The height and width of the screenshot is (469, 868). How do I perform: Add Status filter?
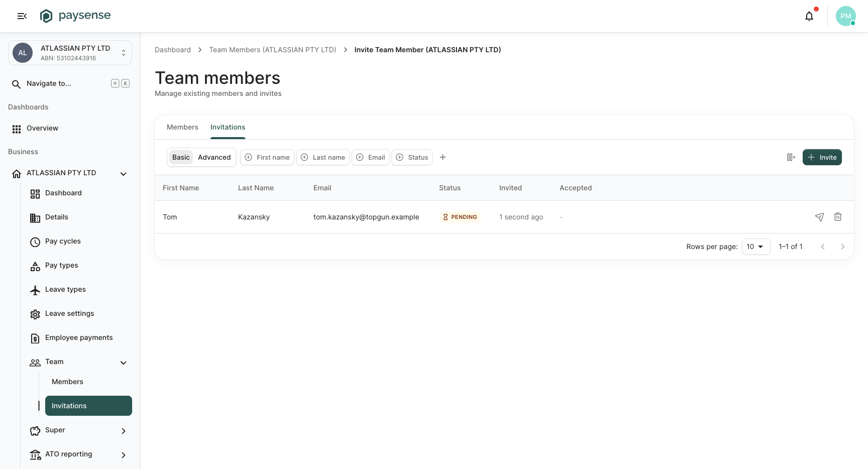[x=412, y=157]
